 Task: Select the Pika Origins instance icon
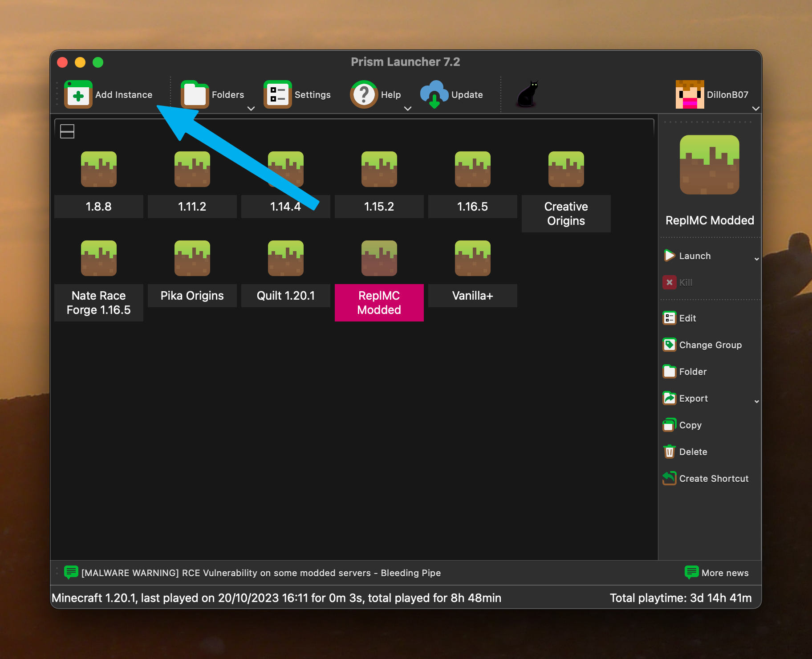point(192,258)
